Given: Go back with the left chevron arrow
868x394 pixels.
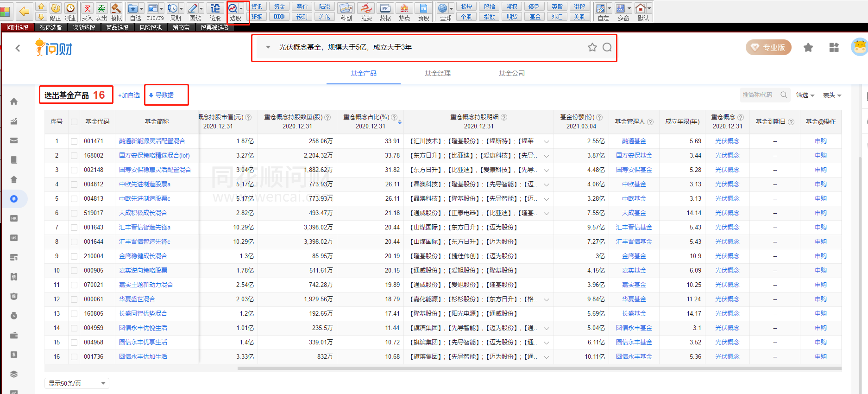Looking at the screenshot, I should point(18,48).
